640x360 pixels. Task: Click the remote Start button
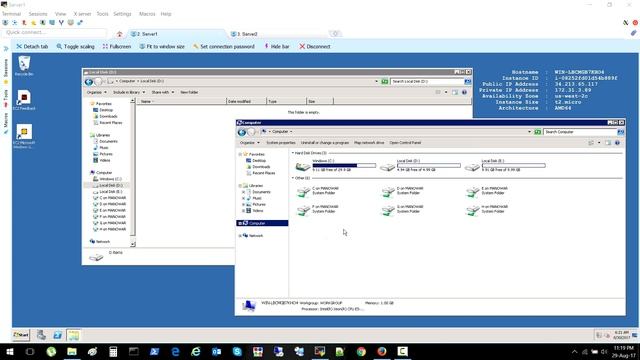[x=21, y=335]
